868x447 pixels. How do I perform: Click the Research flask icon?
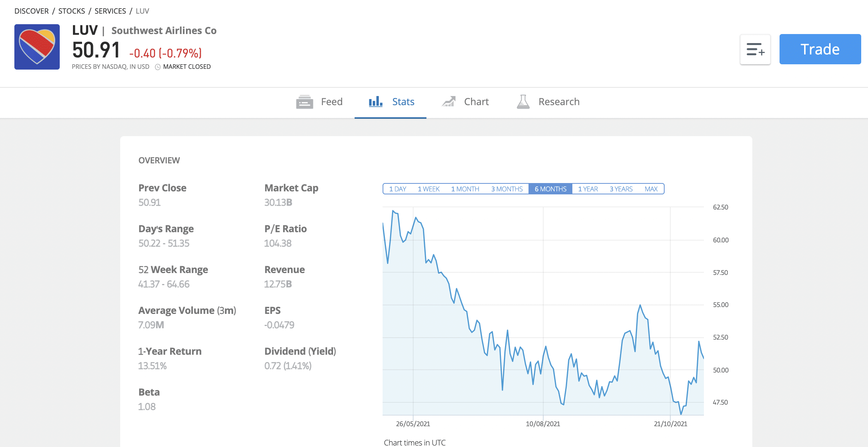[x=523, y=102]
